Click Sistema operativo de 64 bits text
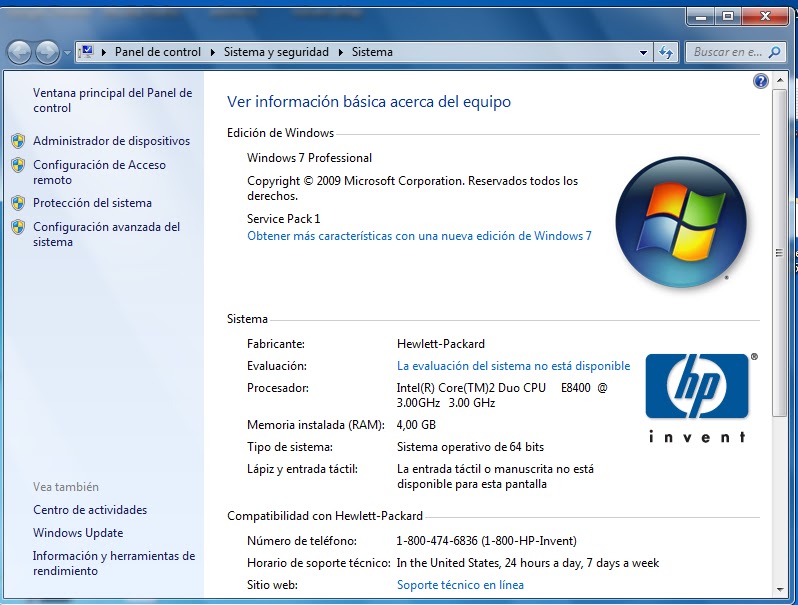The height and width of the screenshot is (605, 798). pos(470,447)
